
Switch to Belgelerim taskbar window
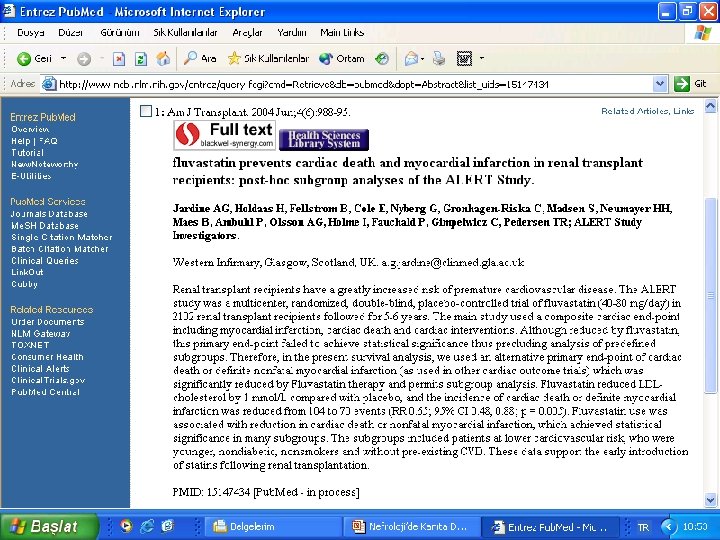click(275, 526)
